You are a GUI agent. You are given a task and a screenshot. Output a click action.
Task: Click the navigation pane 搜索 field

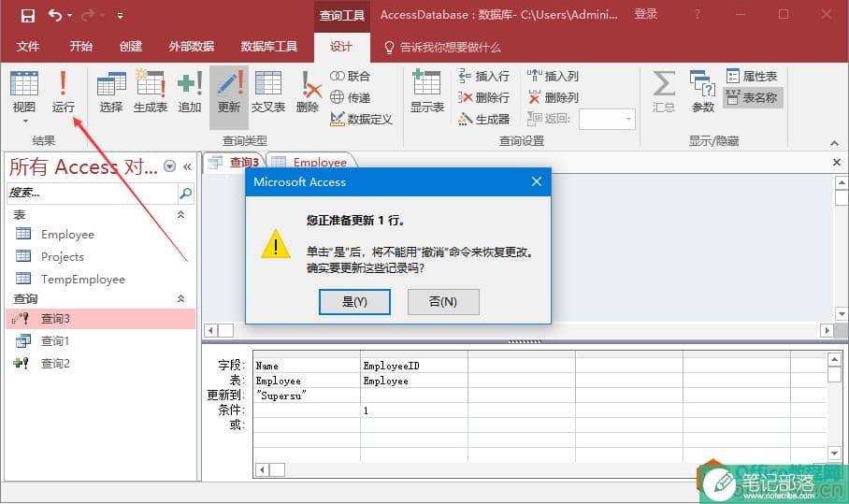click(92, 193)
